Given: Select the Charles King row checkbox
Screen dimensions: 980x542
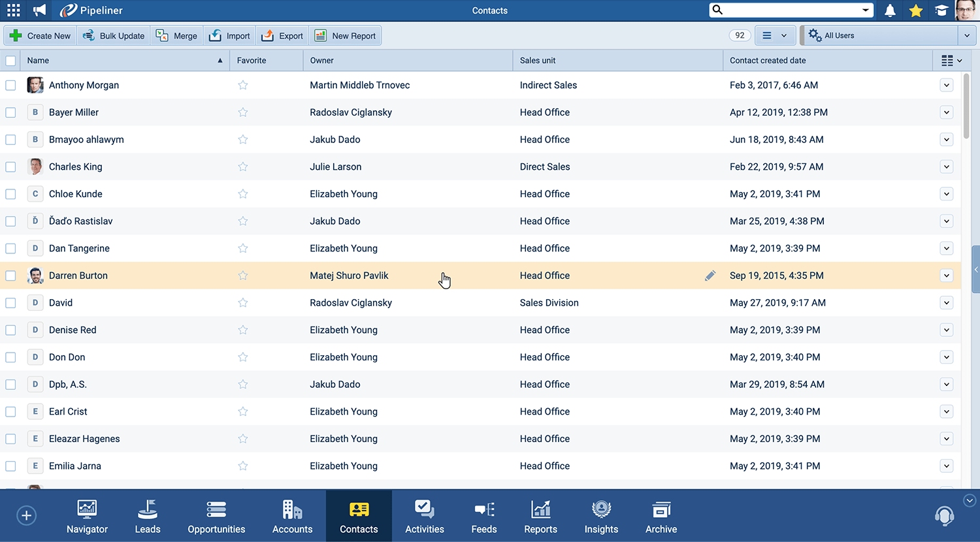Looking at the screenshot, I should 10,167.
